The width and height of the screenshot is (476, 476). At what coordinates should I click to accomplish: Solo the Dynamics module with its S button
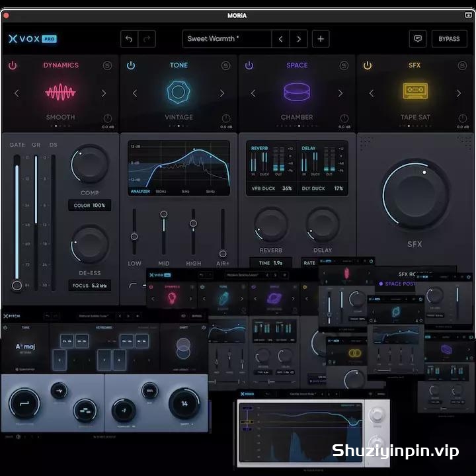[x=107, y=65]
